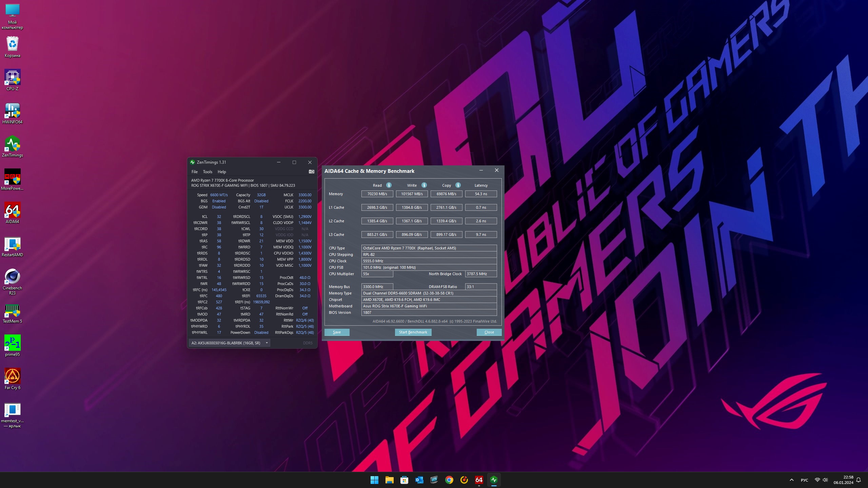Image resolution: width=868 pixels, height=488 pixels.
Task: Click the info icon next to Read
Action: (389, 185)
